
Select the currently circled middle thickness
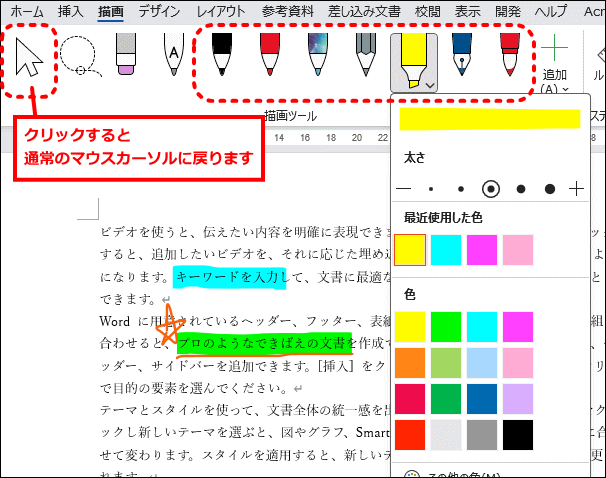pyautogui.click(x=491, y=189)
